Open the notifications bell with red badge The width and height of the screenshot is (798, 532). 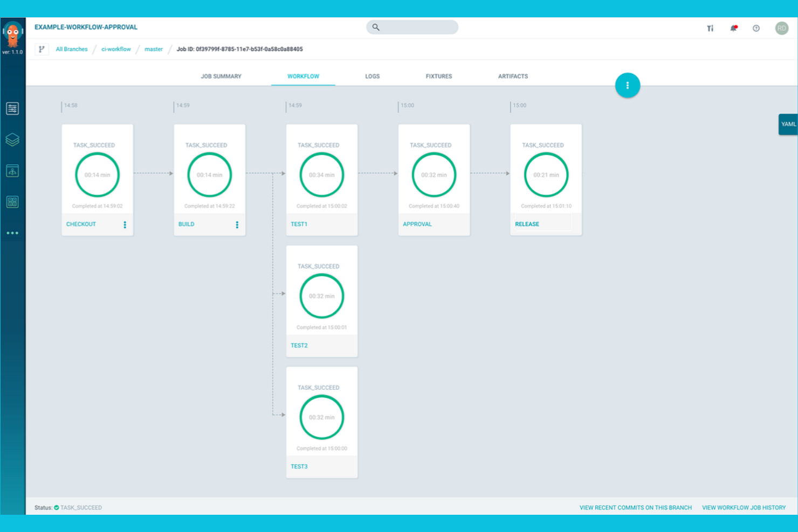click(x=733, y=27)
